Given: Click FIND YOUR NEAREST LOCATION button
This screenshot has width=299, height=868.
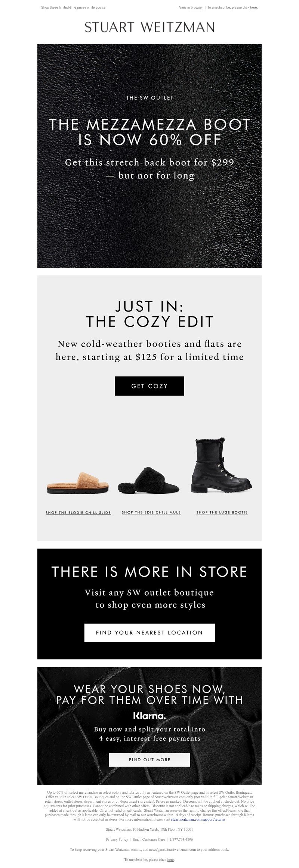Looking at the screenshot, I should pyautogui.click(x=149, y=633).
